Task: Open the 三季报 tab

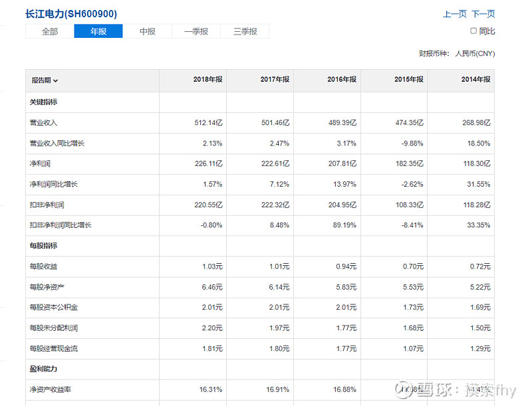Action: pos(245,31)
